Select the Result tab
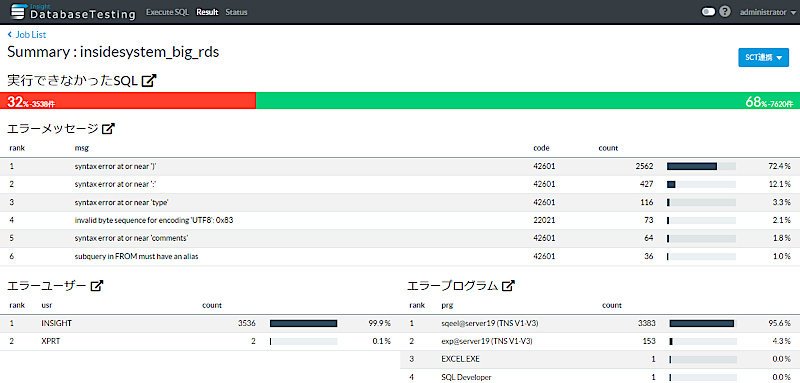Image resolution: width=800 pixels, height=383 pixels. [207, 12]
